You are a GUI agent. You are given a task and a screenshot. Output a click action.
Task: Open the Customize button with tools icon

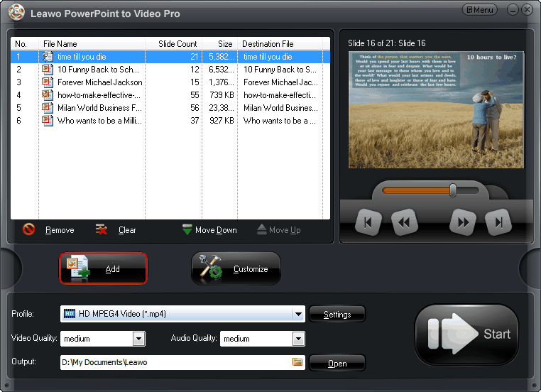pos(236,268)
